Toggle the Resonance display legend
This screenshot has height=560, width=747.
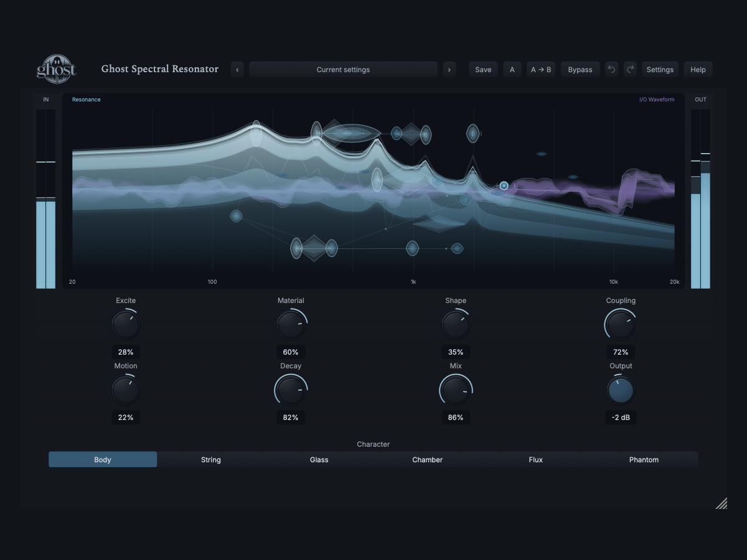(x=86, y=100)
